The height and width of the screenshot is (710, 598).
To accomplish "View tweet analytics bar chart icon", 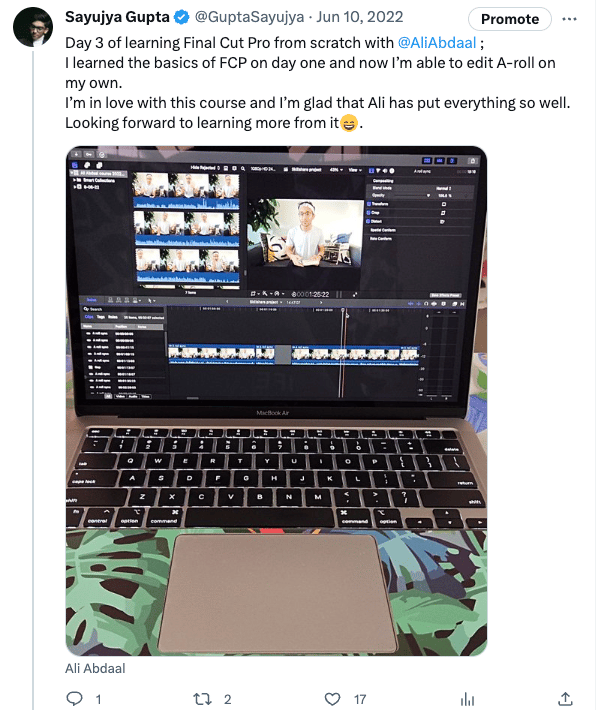I will (467, 699).
